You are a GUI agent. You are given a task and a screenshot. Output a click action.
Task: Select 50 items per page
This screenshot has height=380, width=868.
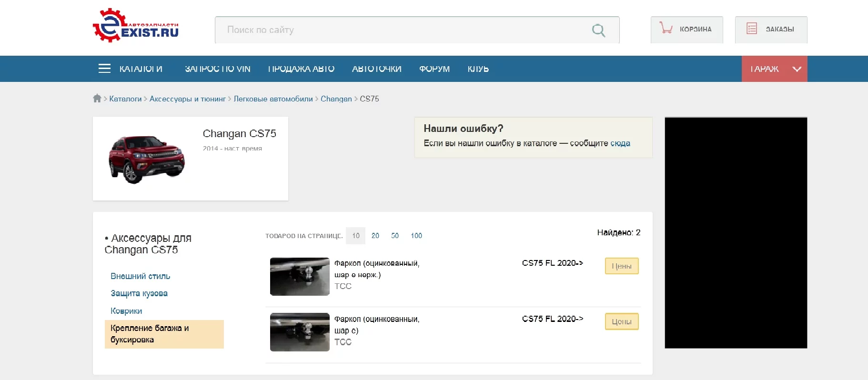click(x=395, y=236)
